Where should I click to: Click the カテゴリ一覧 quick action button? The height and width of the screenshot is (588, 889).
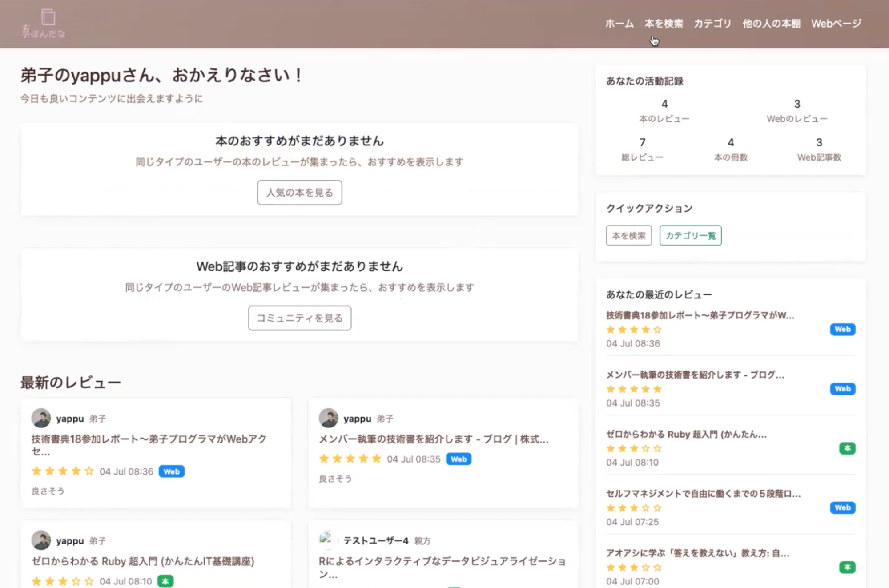690,235
